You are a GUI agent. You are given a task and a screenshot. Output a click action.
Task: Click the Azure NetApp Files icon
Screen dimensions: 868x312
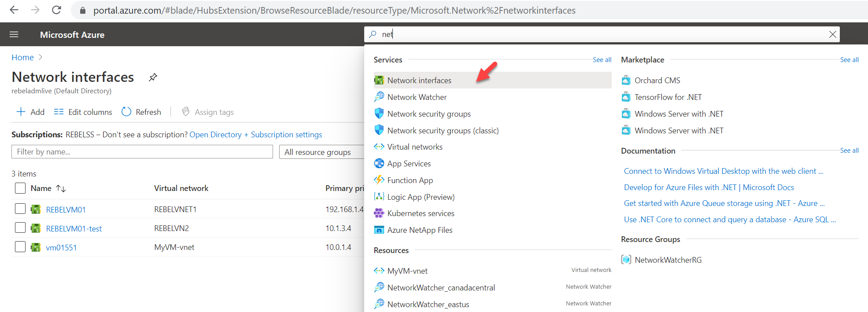(x=379, y=230)
